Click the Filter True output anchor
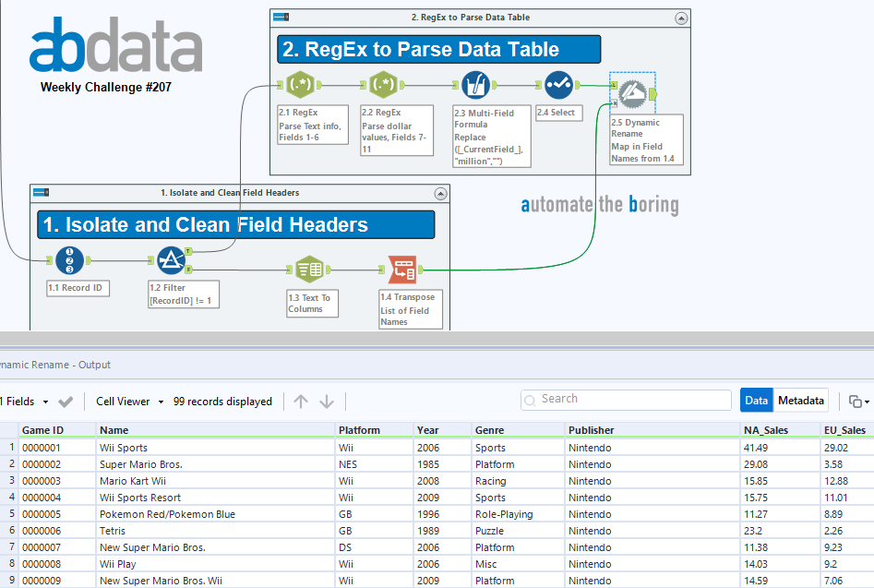The image size is (874, 588). pos(189,251)
